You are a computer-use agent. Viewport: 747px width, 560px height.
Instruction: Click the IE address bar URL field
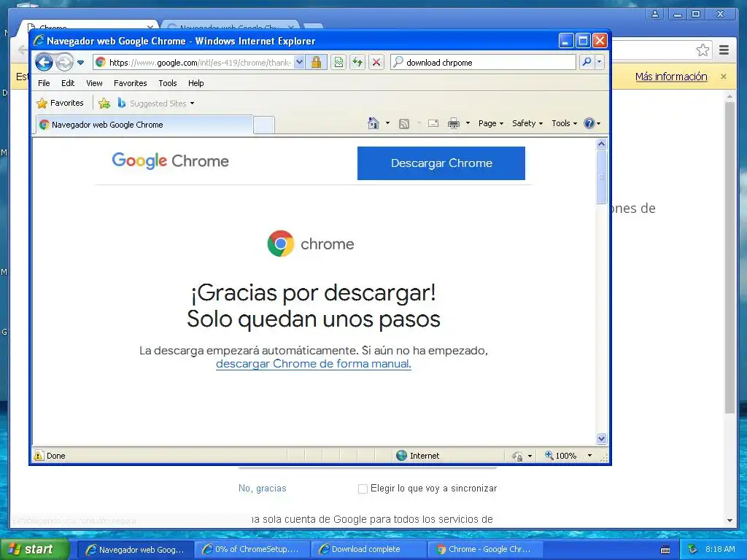200,63
